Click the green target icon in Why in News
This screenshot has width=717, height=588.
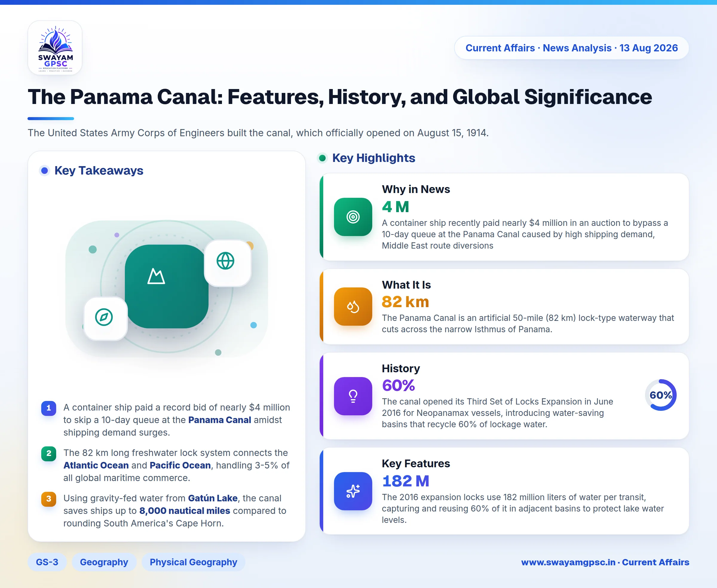(x=353, y=217)
